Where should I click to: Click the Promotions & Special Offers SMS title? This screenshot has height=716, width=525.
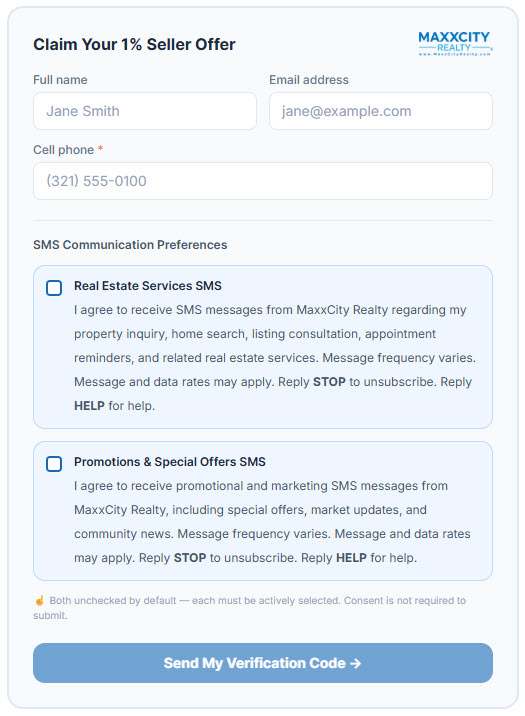click(x=170, y=462)
